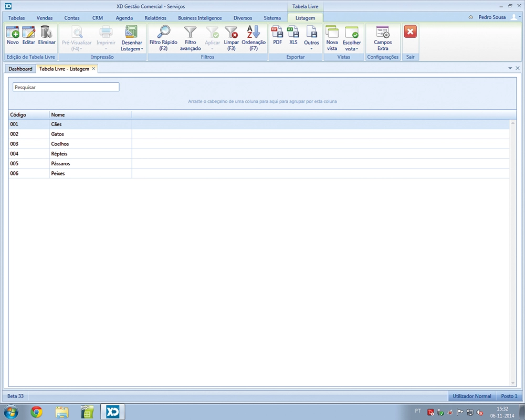Screen dimensions: 525x420
Task: Open the Filtro avançado funnel icon
Action: point(190,33)
